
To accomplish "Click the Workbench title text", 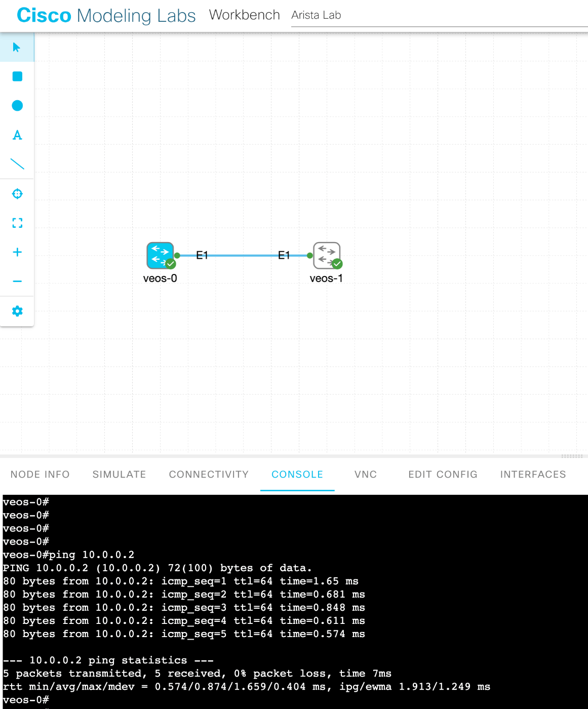I will click(245, 15).
